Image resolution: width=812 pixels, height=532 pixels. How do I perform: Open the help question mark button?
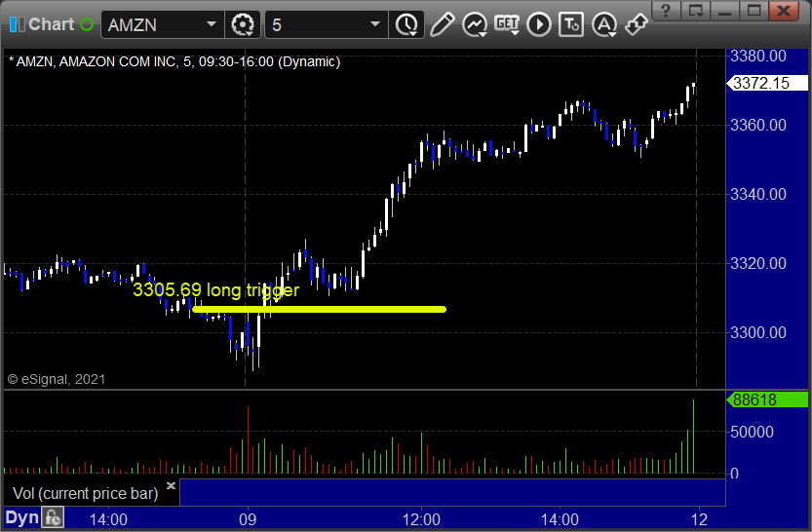pos(666,10)
